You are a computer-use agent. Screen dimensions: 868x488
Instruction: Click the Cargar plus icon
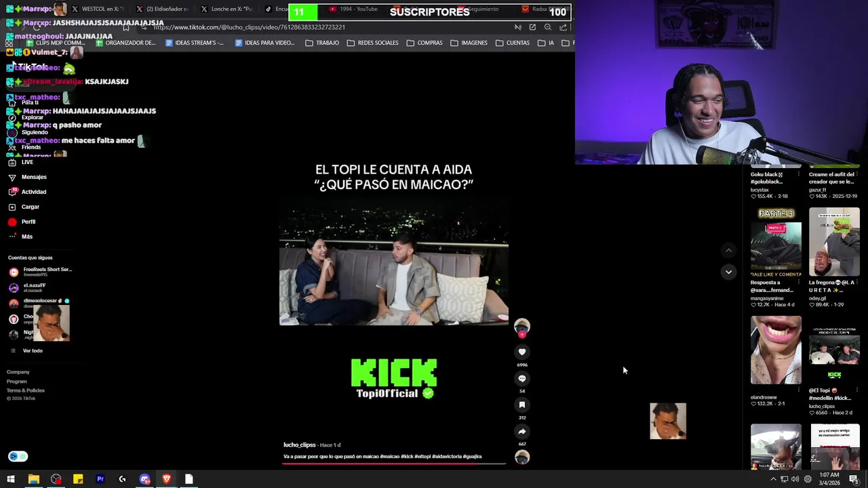[12, 207]
